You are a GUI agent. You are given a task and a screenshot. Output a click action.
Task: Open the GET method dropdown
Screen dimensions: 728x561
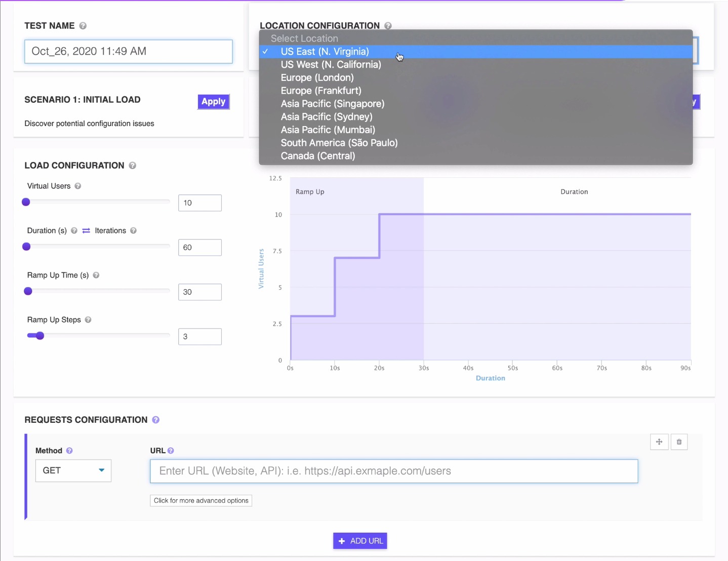(x=73, y=471)
